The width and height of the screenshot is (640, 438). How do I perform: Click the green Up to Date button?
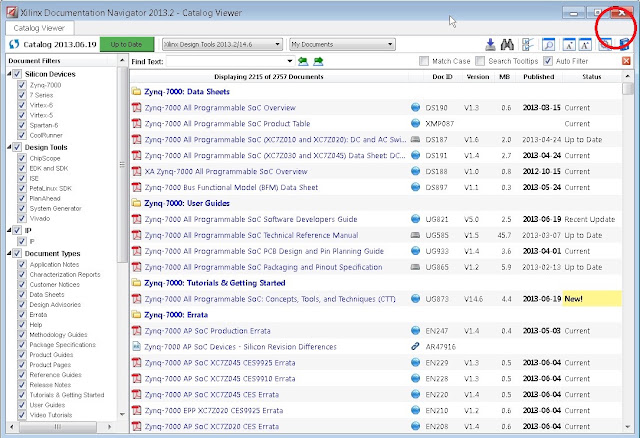pyautogui.click(x=127, y=44)
